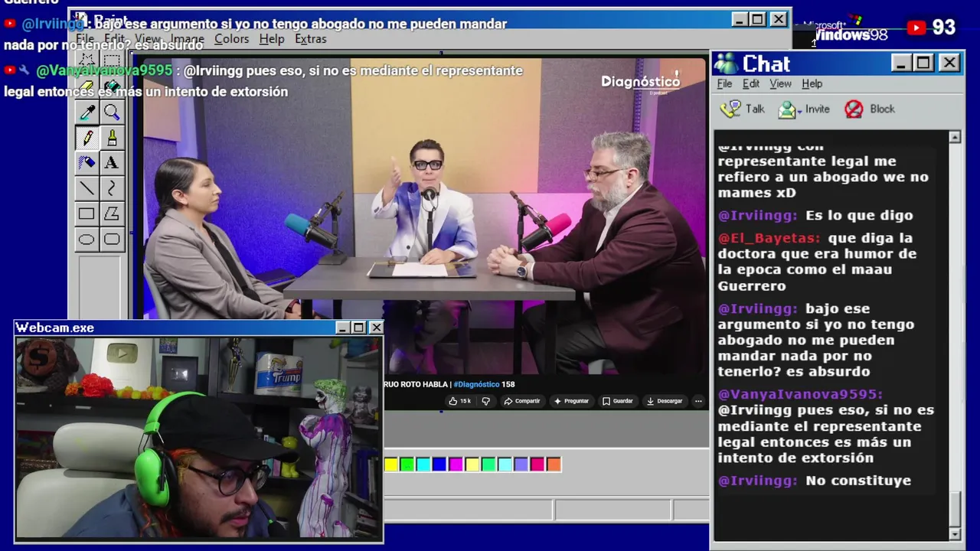Open the Extras menu in Paint

310,39
